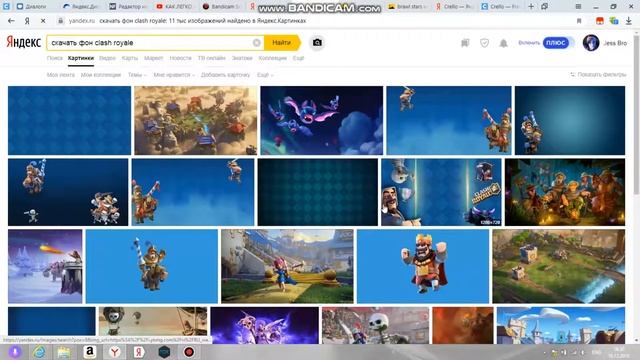Click the red Я taskbar icon

139,352
